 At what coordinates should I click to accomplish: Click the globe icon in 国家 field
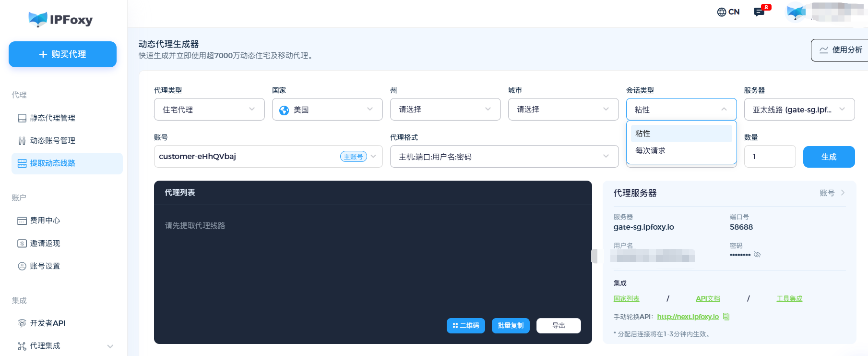284,110
